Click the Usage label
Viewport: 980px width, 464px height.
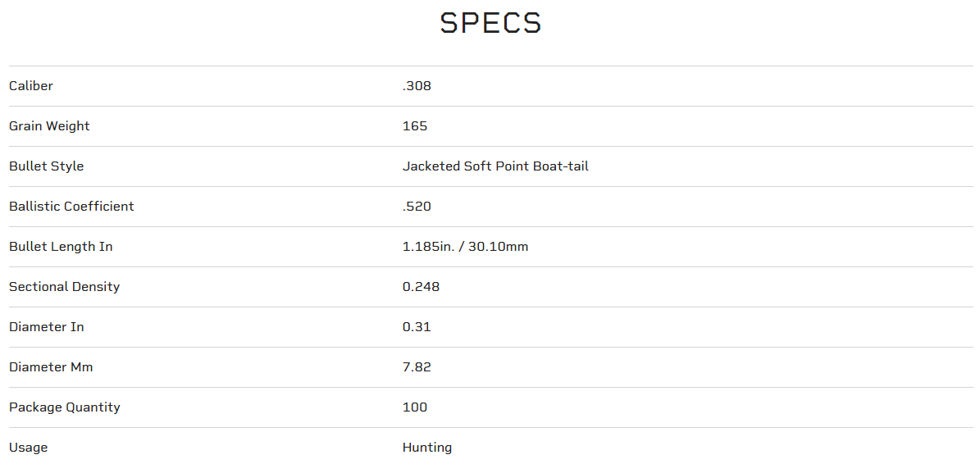click(x=29, y=448)
